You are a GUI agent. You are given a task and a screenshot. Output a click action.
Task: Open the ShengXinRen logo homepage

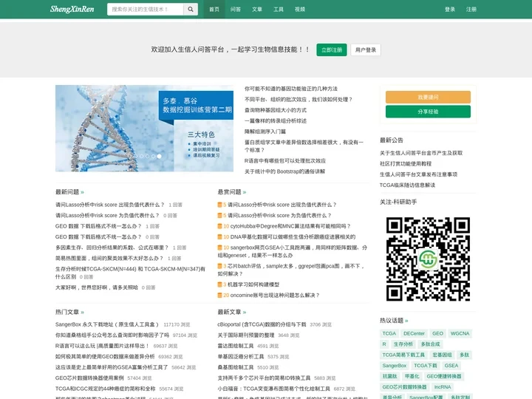tap(72, 9)
